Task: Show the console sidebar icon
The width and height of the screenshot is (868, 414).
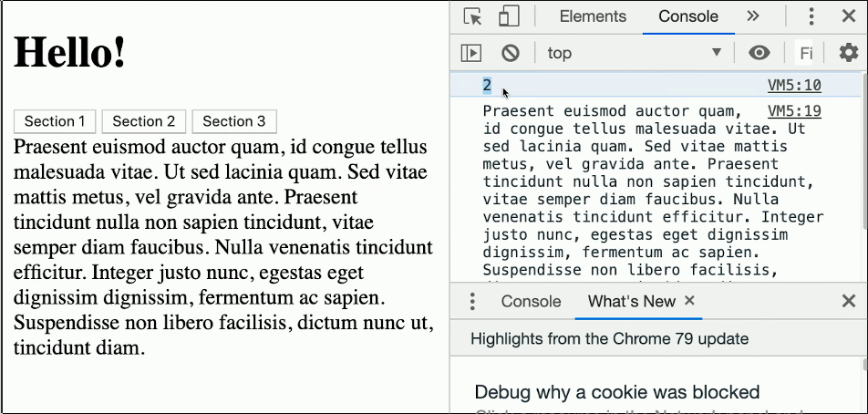Action: tap(471, 53)
